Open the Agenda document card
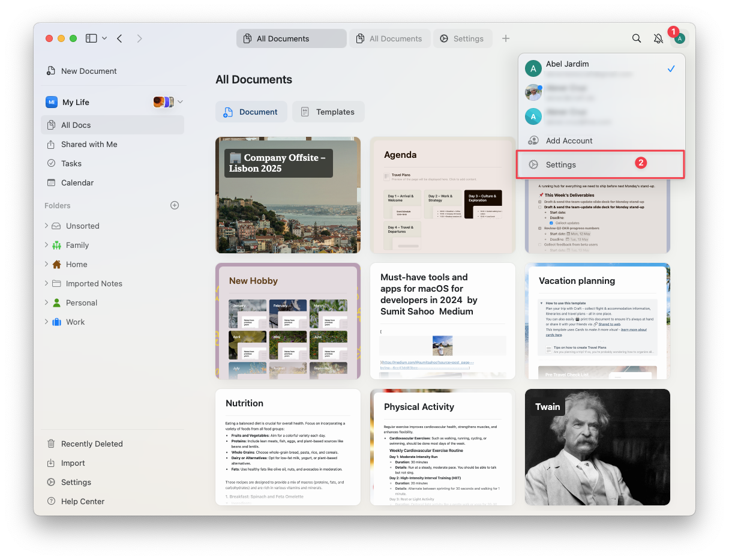The image size is (729, 560). coord(443,195)
